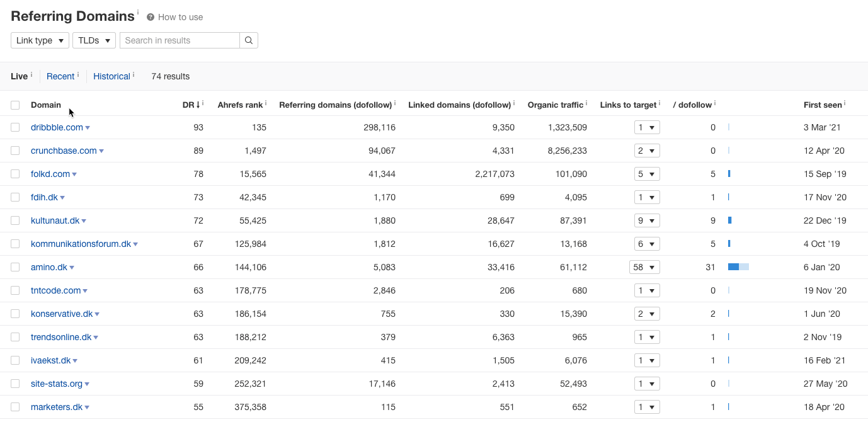Check the kultunaut.dk row checkbox
The height and width of the screenshot is (422, 868).
pyautogui.click(x=15, y=220)
